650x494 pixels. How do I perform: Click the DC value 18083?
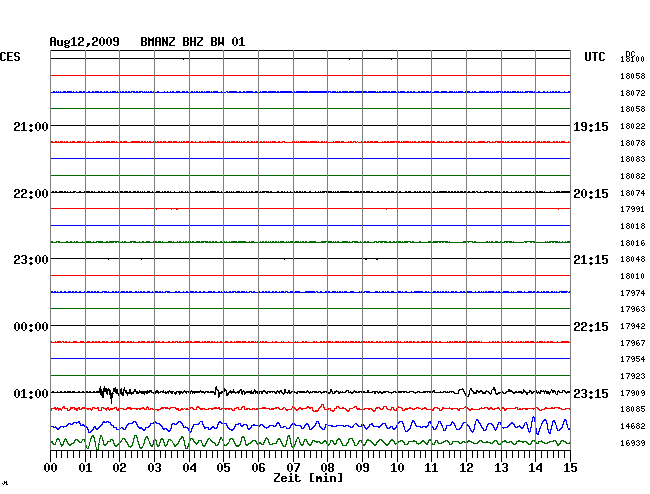pyautogui.click(x=633, y=159)
